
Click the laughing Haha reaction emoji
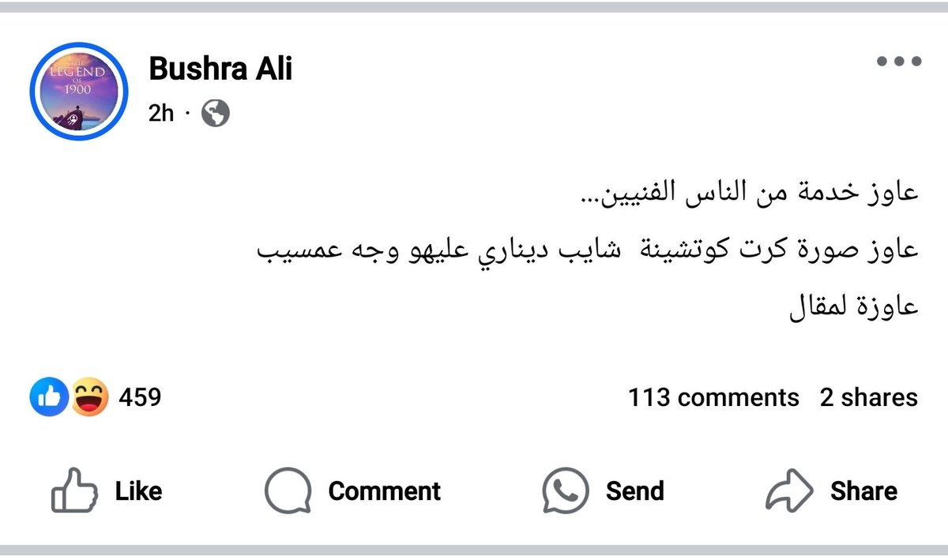coord(90,397)
